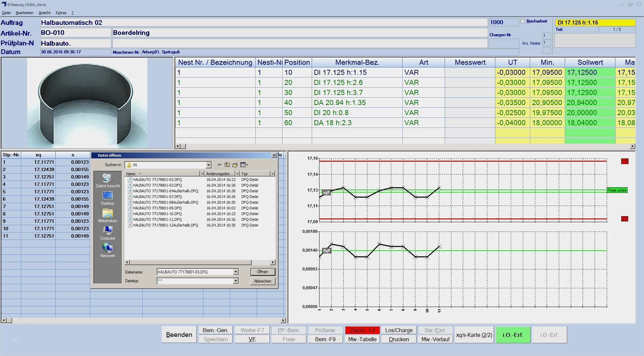The height and width of the screenshot is (356, 644).
Task: Click the Messwert cell for DI 20 h:0.8
Action: point(470,113)
